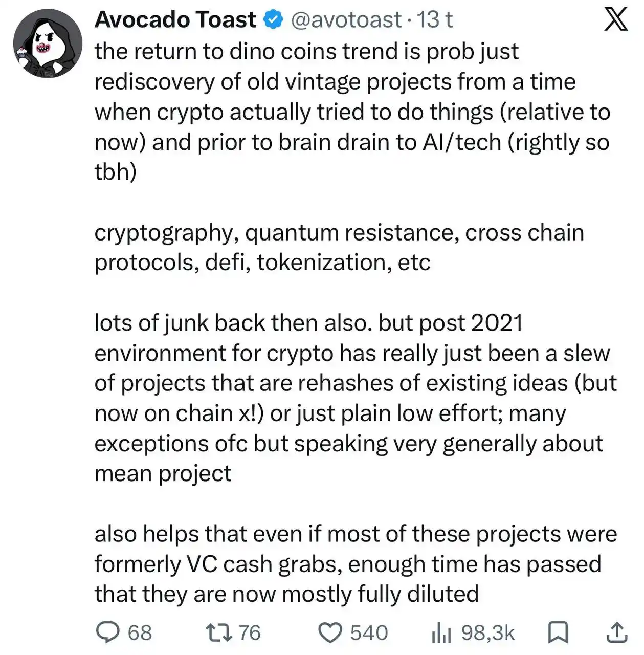Click the X logo

pyautogui.click(x=616, y=20)
